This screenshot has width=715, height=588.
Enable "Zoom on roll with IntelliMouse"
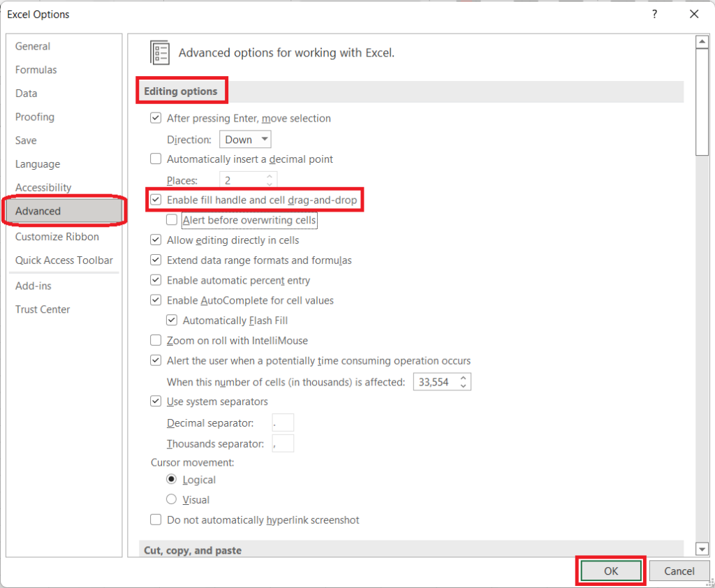point(155,340)
